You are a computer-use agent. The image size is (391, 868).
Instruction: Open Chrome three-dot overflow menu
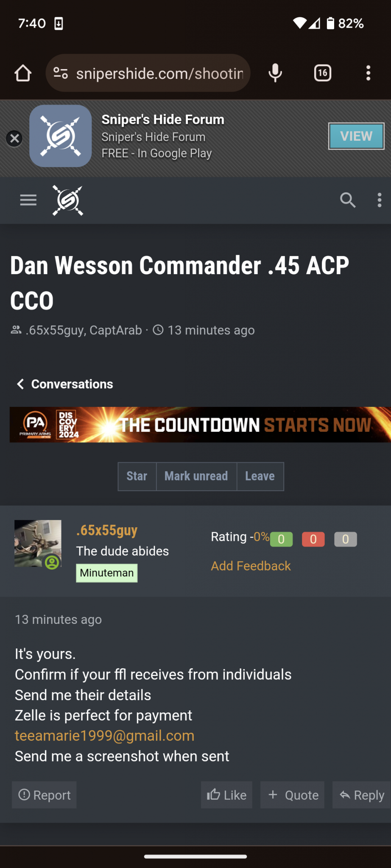click(368, 73)
